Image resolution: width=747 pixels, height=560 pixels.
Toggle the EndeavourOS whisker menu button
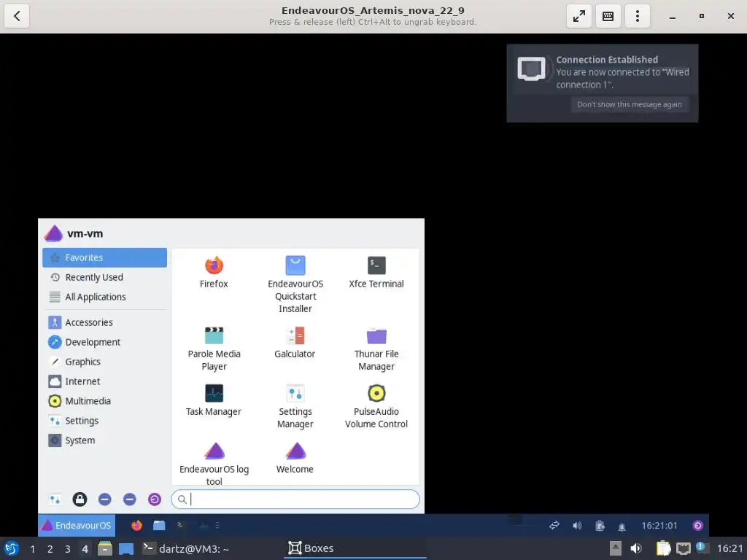(77, 525)
